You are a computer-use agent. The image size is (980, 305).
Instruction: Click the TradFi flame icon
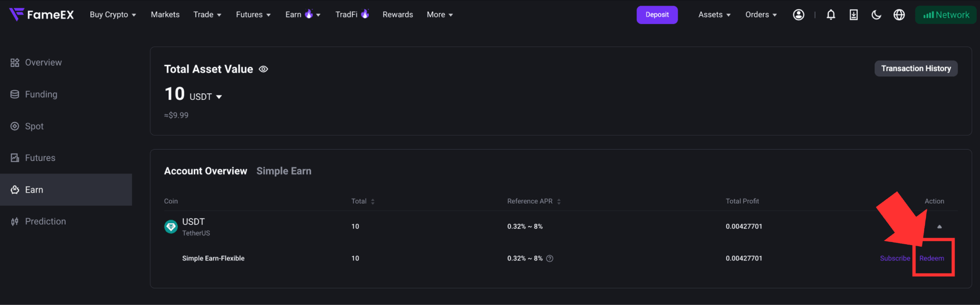coord(365,14)
